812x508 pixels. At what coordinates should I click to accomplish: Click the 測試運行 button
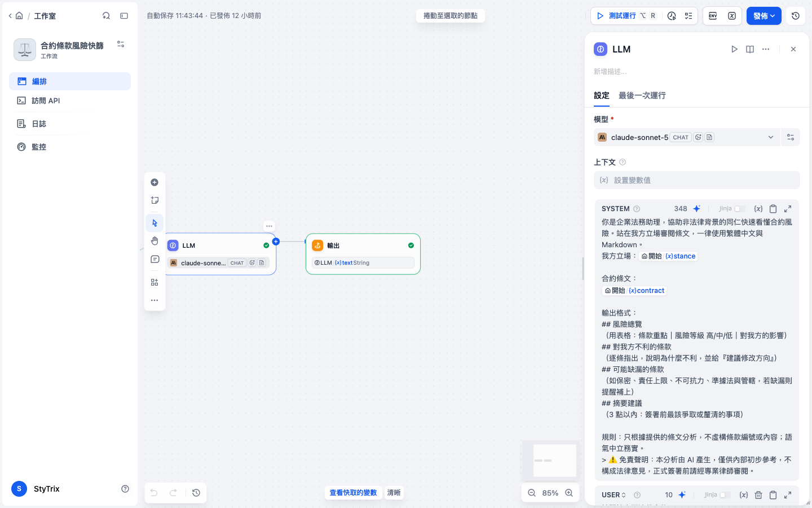626,16
